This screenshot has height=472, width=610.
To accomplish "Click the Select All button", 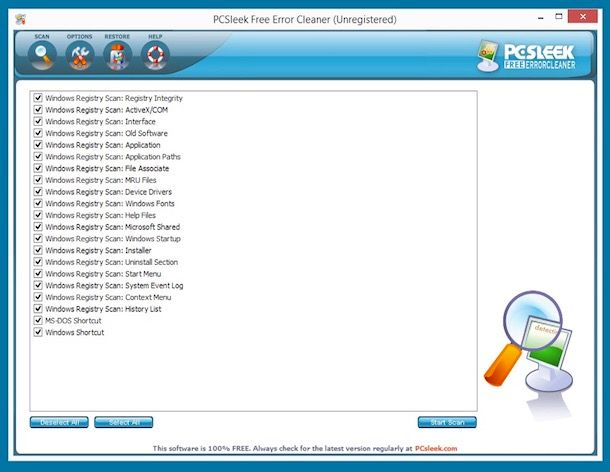I will 124,422.
